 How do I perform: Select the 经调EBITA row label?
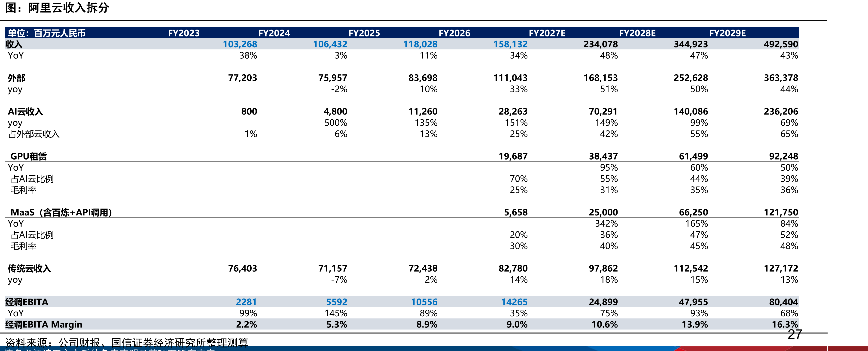[x=27, y=302]
